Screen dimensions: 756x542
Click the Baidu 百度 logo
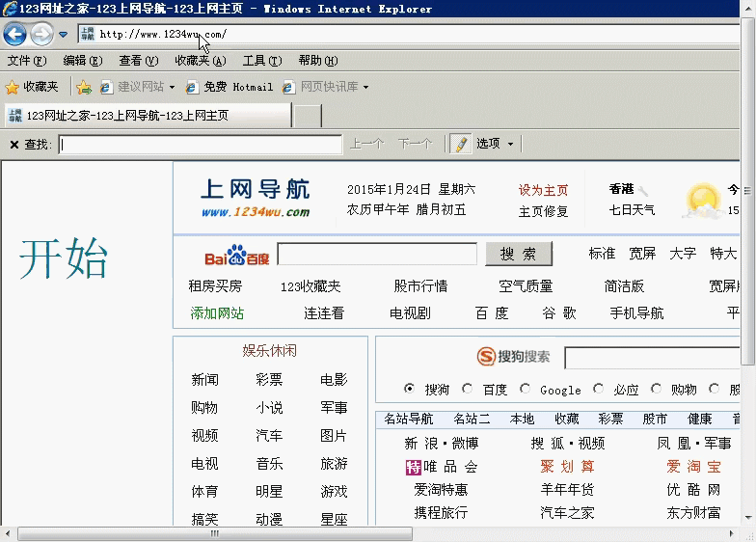237,255
